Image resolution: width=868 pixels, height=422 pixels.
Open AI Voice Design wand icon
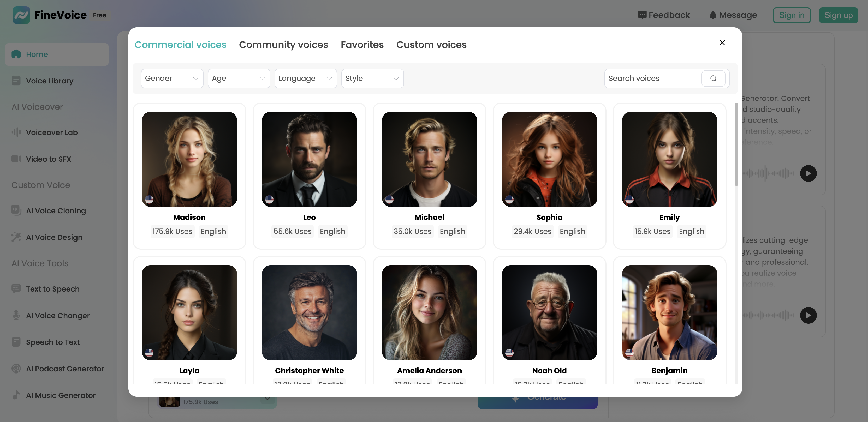point(16,237)
